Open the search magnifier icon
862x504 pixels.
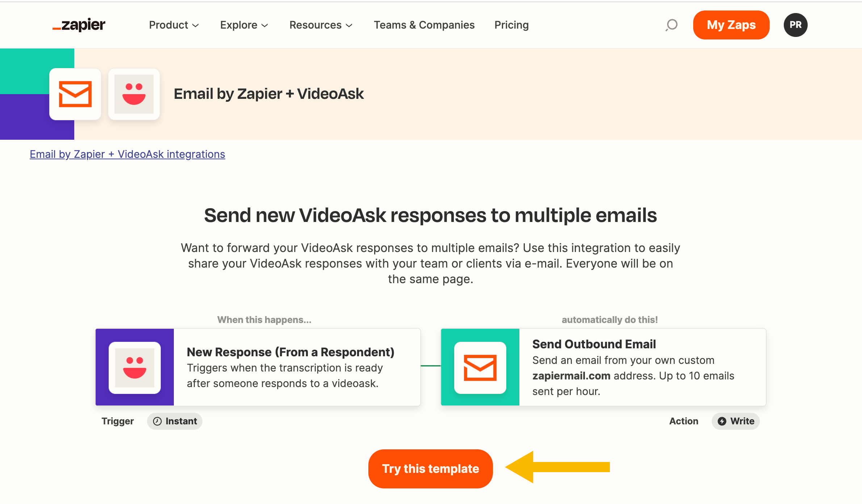[671, 25]
